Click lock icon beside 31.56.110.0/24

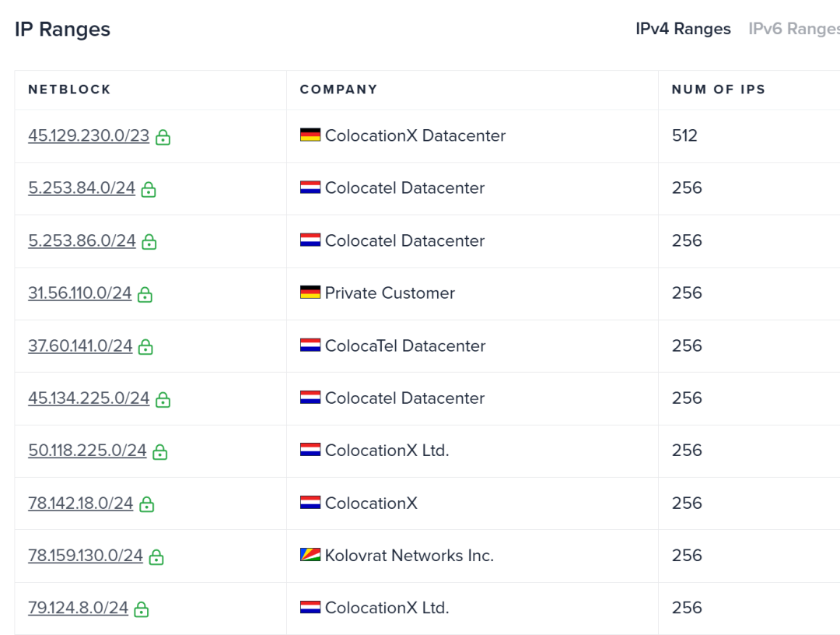145,294
